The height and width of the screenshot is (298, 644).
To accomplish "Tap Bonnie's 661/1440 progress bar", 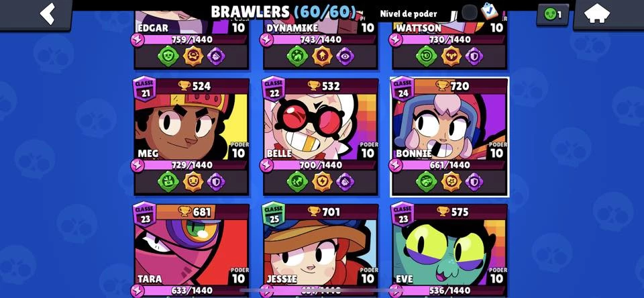I will [449, 165].
